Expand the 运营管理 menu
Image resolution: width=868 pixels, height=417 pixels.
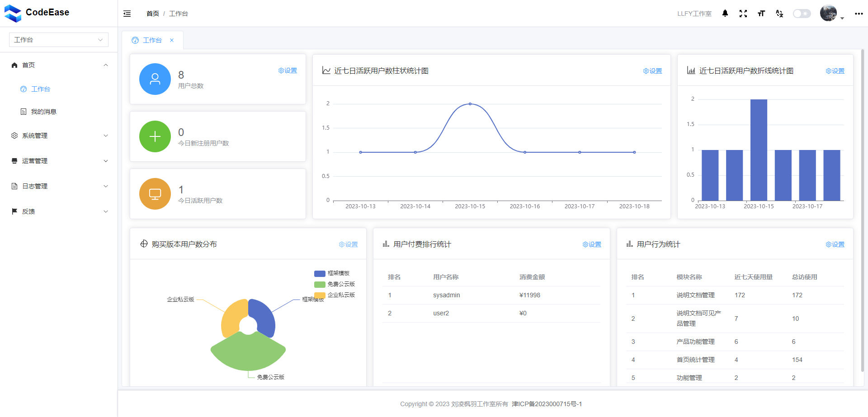pyautogui.click(x=59, y=161)
